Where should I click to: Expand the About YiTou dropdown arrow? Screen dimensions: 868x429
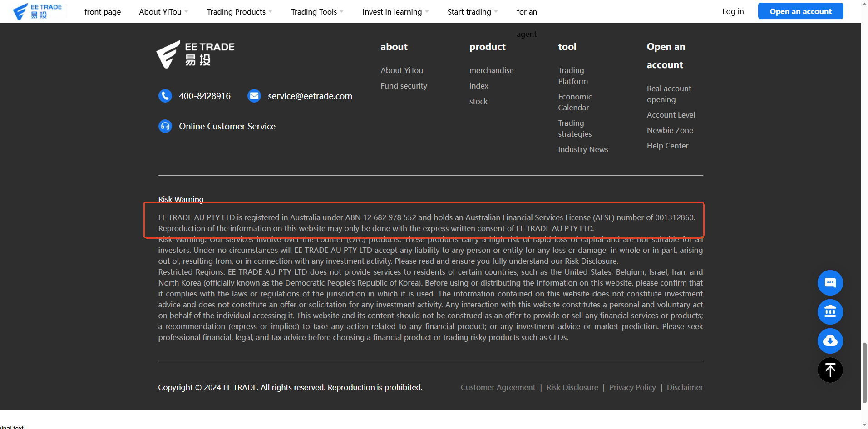(186, 12)
